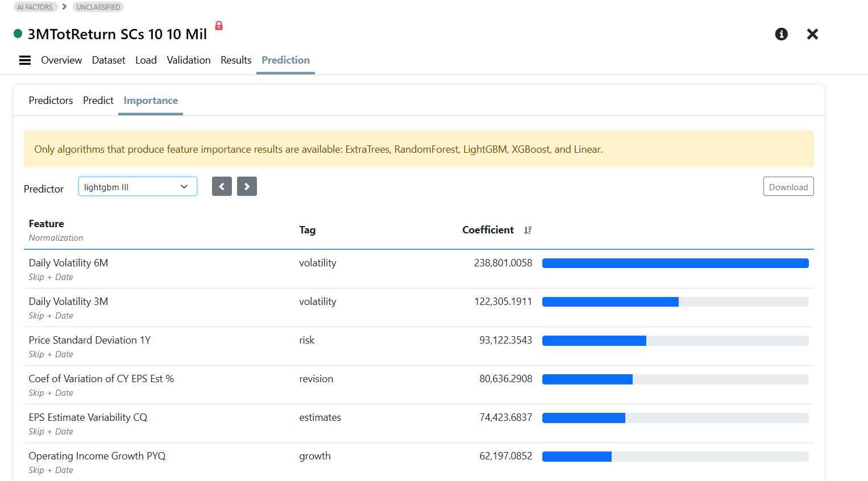Screen dimensions: 868x481
Task: Click the AI FACTORS breadcrumb
Action: tap(35, 7)
